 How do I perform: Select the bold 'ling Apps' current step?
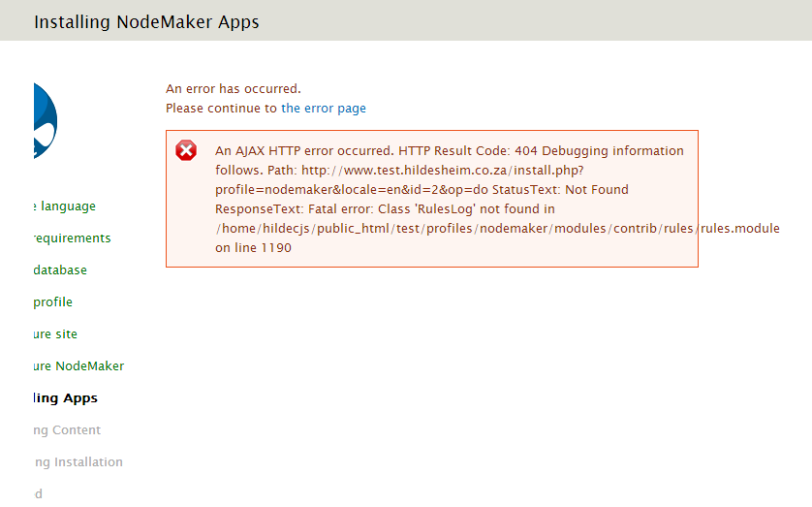click(66, 398)
